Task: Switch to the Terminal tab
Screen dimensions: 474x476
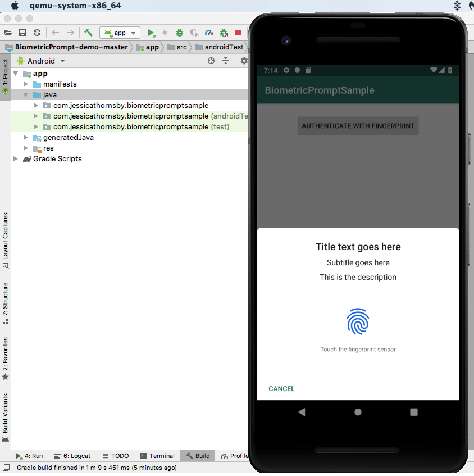Action: 157,456
